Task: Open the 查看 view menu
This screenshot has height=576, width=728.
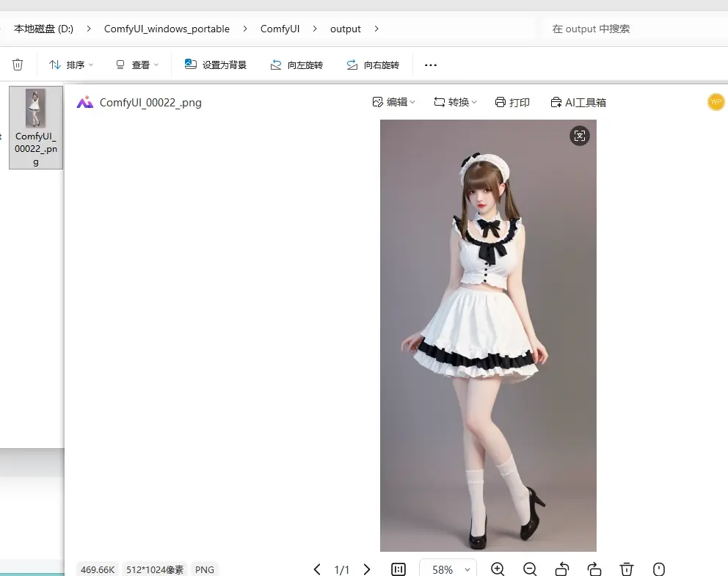Action: coord(137,65)
